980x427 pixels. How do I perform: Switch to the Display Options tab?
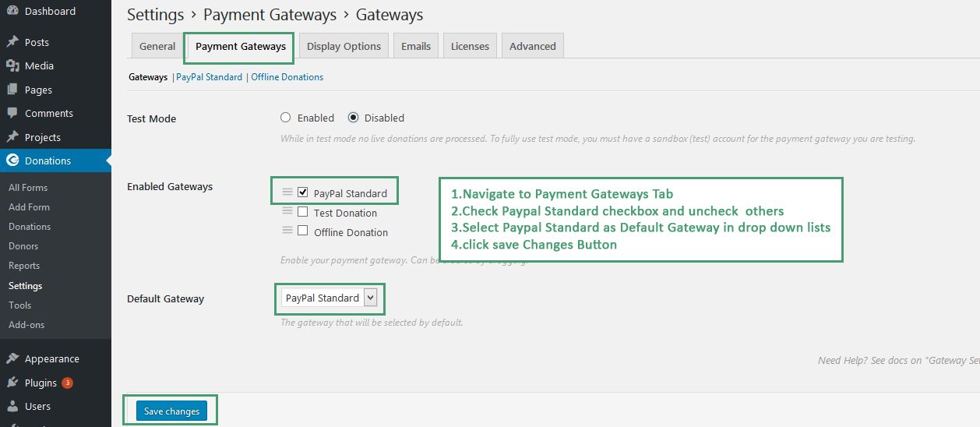pyautogui.click(x=344, y=46)
